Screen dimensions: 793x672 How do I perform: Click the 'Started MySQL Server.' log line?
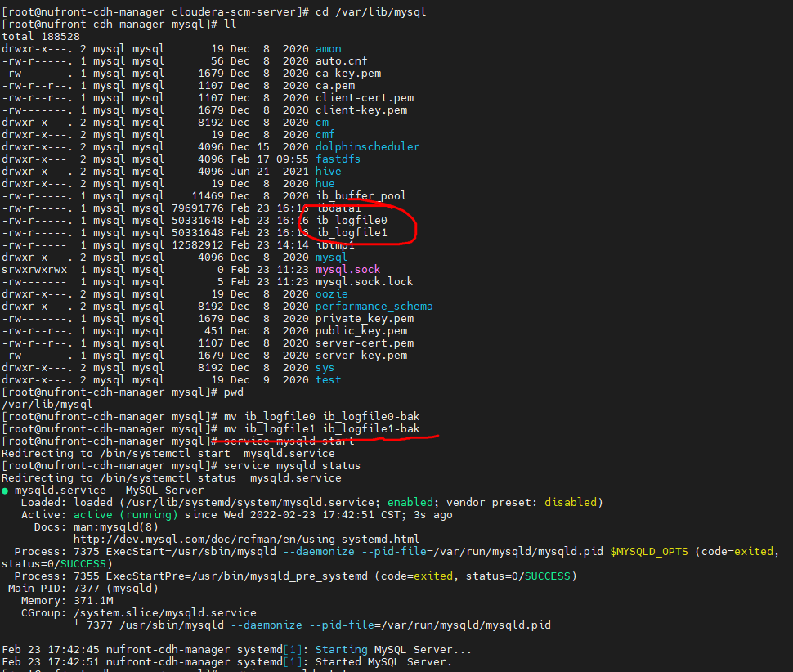(383, 662)
